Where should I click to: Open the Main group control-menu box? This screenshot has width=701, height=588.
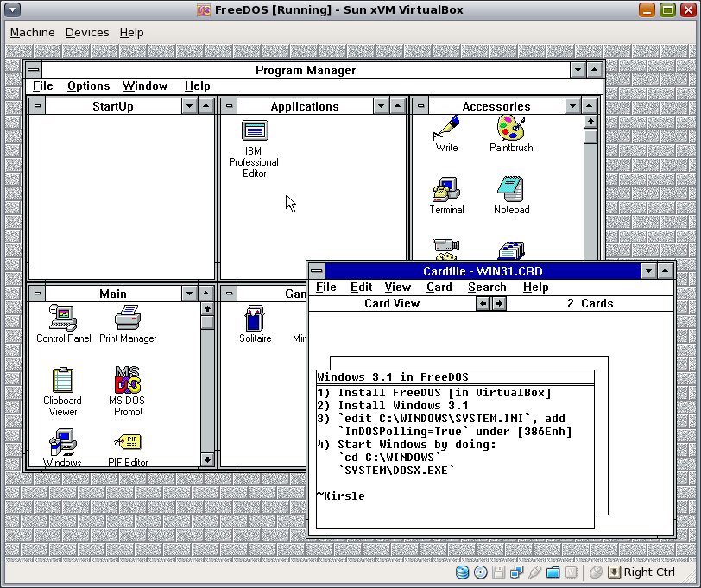point(38,294)
